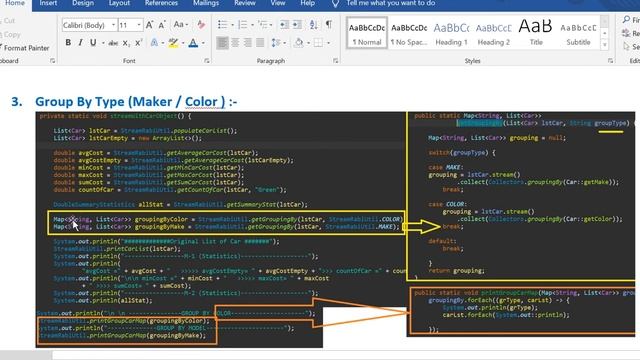640x360 pixels.
Task: Open the References tab
Action: pyautogui.click(x=161, y=3)
